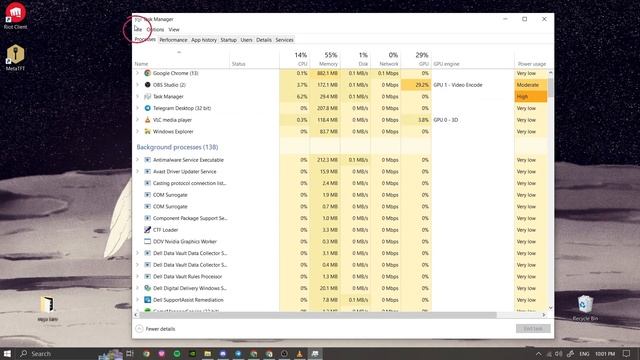Open Discord from the taskbar
640x360 pixels.
pos(223,353)
